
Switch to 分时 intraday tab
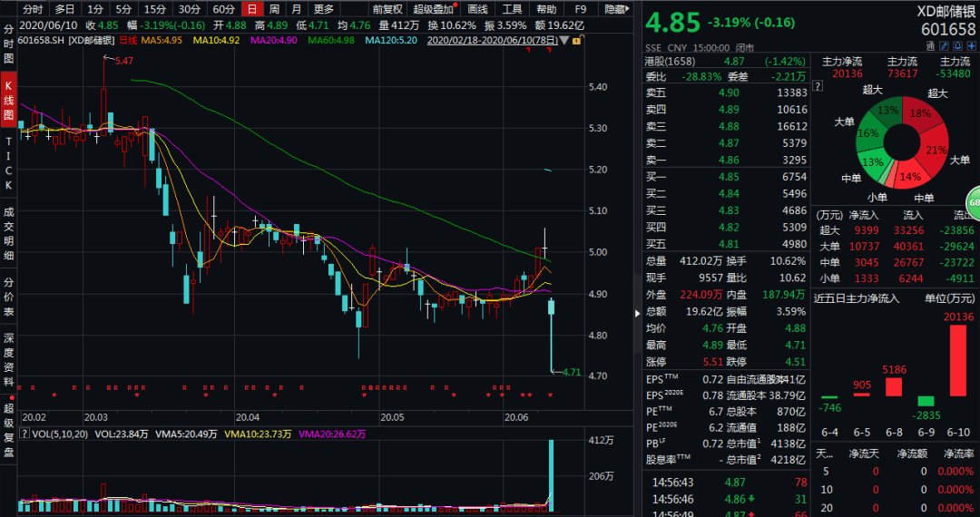point(32,9)
